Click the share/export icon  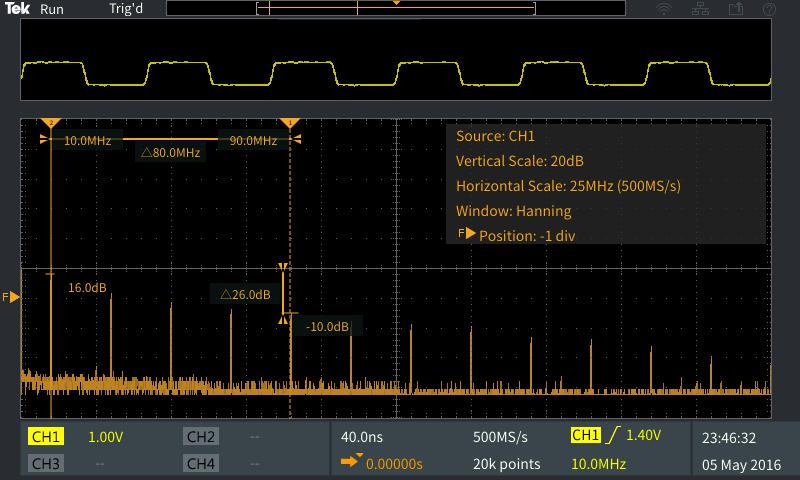click(x=736, y=9)
